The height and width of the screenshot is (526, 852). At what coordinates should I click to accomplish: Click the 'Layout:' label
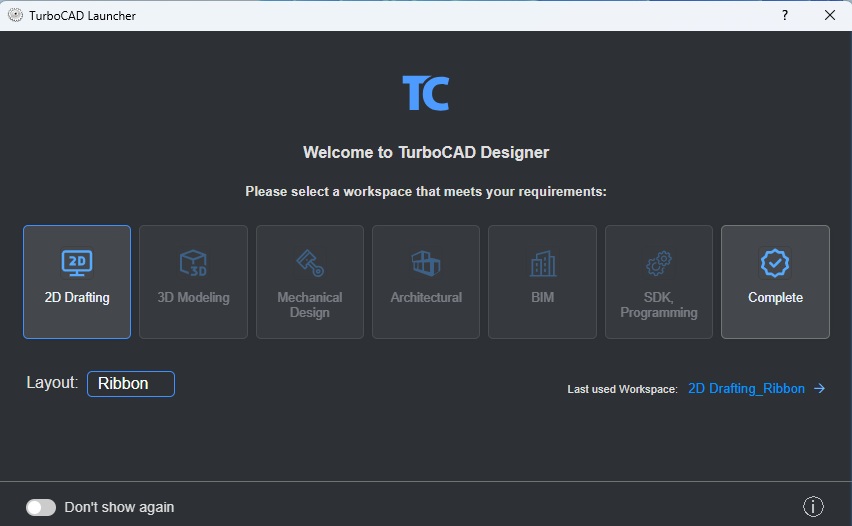52,382
